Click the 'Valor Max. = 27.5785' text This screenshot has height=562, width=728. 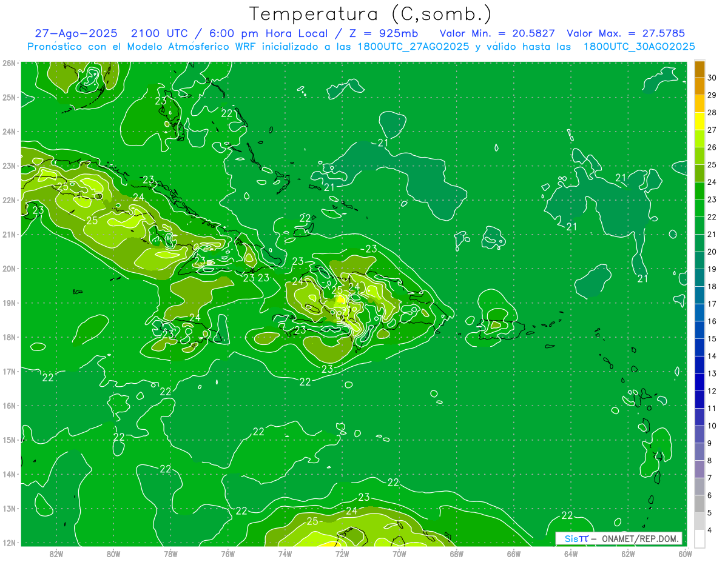click(626, 34)
